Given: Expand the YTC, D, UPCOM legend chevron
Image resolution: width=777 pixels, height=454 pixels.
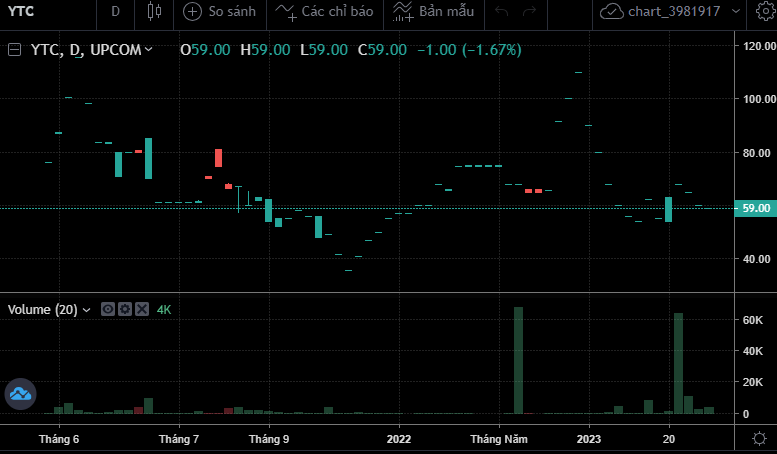Looking at the screenshot, I should click(x=149, y=49).
